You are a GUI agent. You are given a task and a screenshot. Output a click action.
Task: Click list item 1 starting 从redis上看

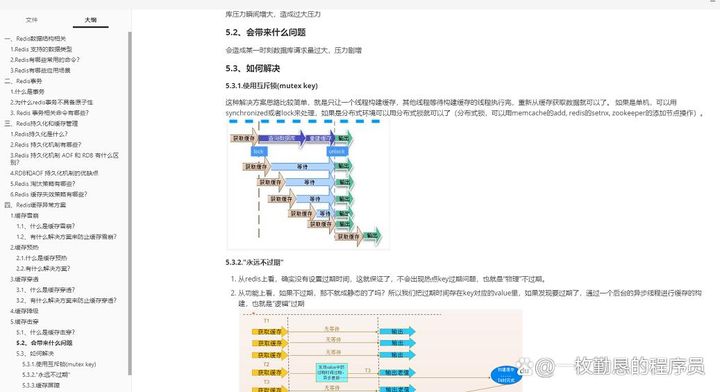(x=392, y=279)
